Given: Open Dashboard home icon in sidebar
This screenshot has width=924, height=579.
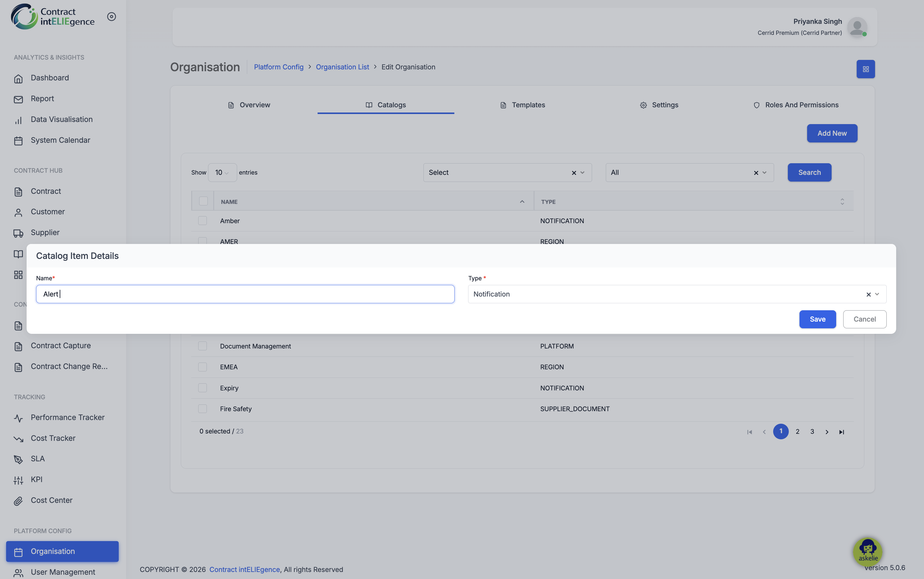Looking at the screenshot, I should [x=18, y=79].
